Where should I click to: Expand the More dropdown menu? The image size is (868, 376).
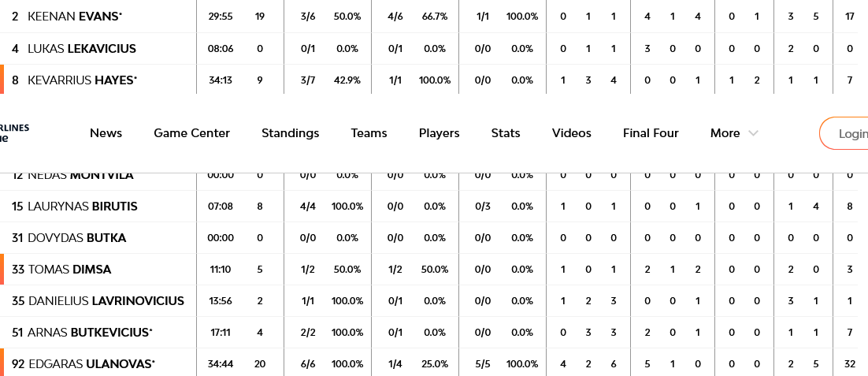[733, 133]
